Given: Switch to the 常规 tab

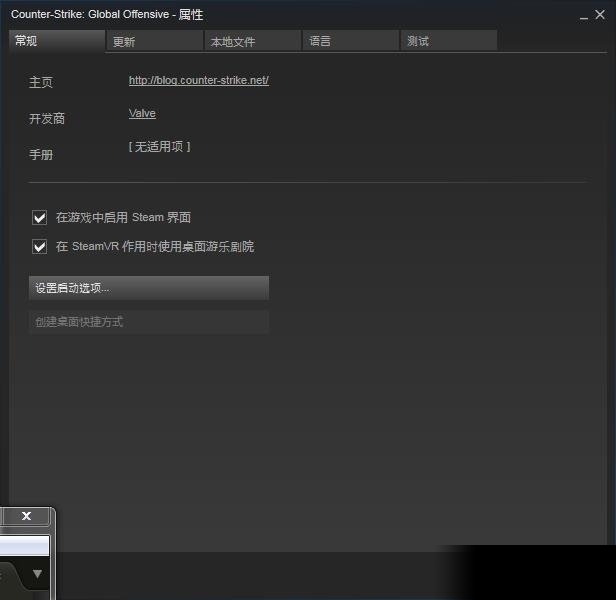Looking at the screenshot, I should point(57,40).
